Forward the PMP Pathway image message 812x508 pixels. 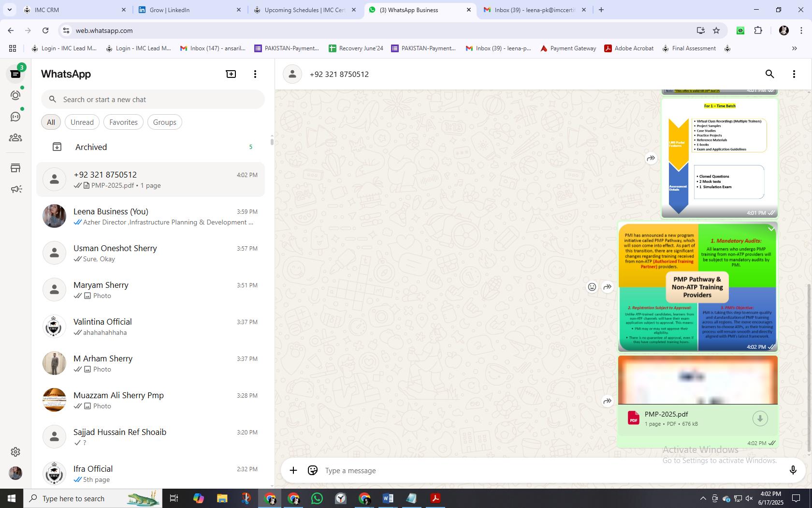point(608,287)
